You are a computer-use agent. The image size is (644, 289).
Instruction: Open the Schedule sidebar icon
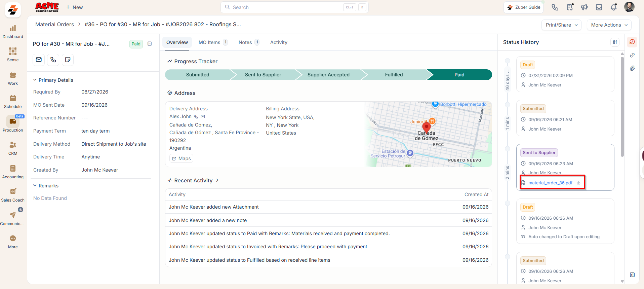(13, 102)
